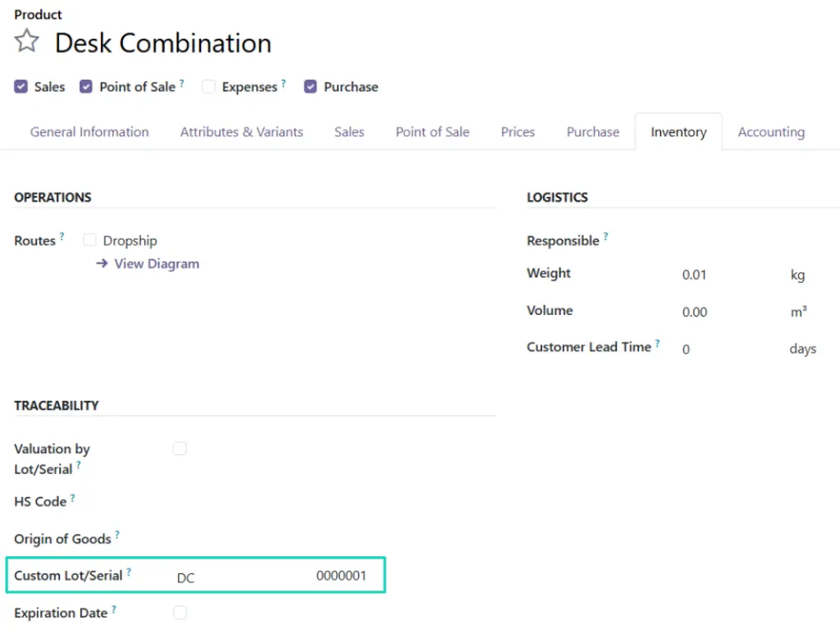Image resolution: width=840 pixels, height=634 pixels.
Task: Mark Desk Combination as favorite
Action: [x=26, y=40]
